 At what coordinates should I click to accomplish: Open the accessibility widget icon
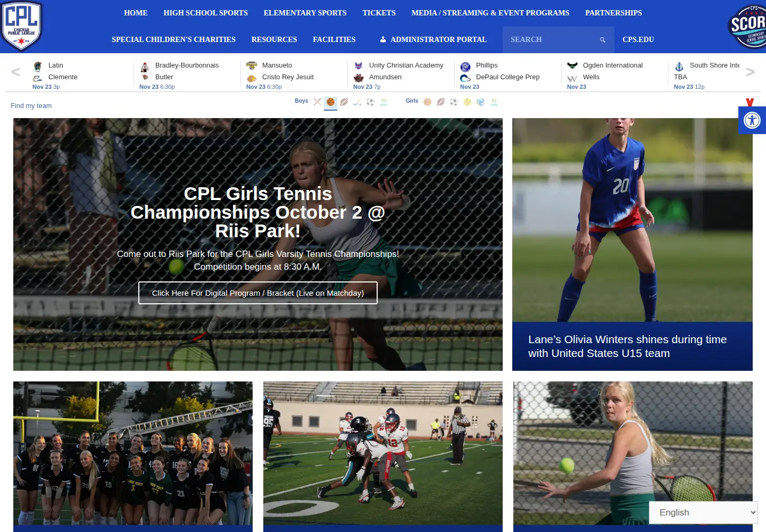[752, 120]
